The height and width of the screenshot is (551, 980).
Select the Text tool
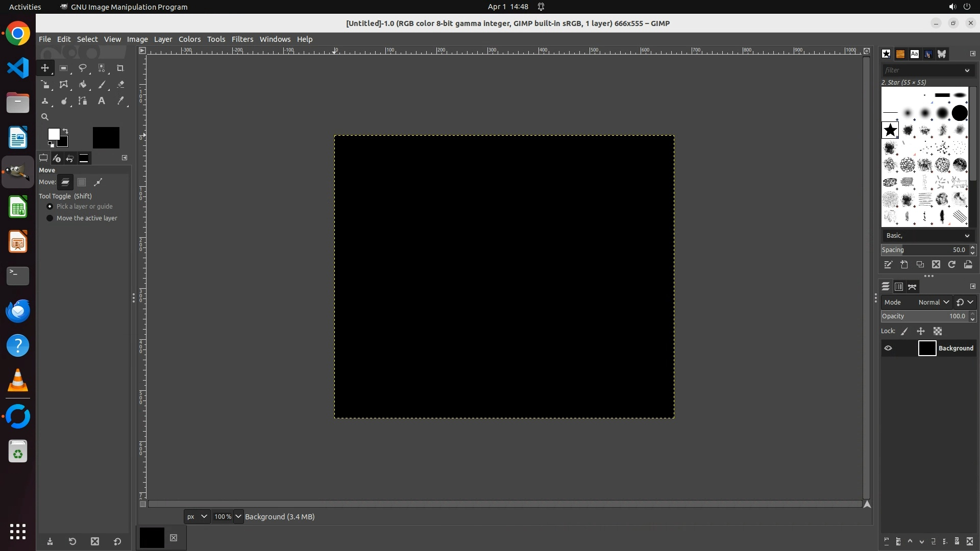(102, 101)
